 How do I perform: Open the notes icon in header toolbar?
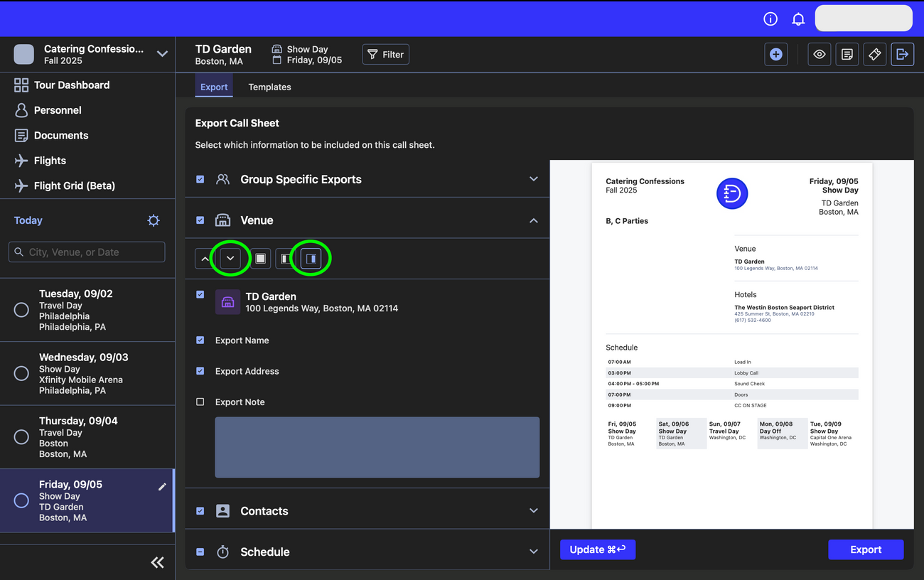(x=847, y=54)
